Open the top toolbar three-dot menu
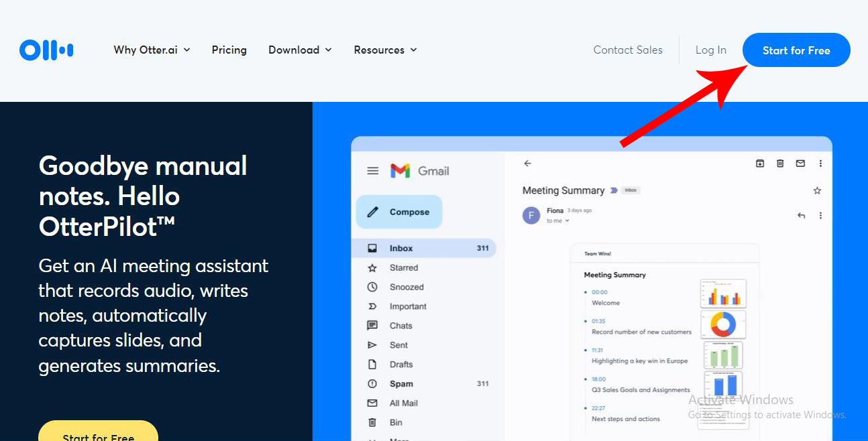The width and height of the screenshot is (868, 441). click(x=820, y=164)
